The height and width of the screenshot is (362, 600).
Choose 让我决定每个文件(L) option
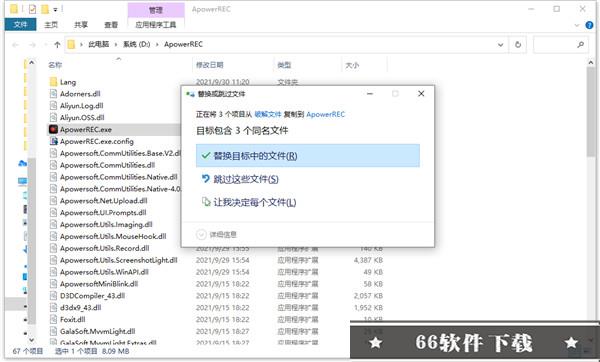coord(249,202)
